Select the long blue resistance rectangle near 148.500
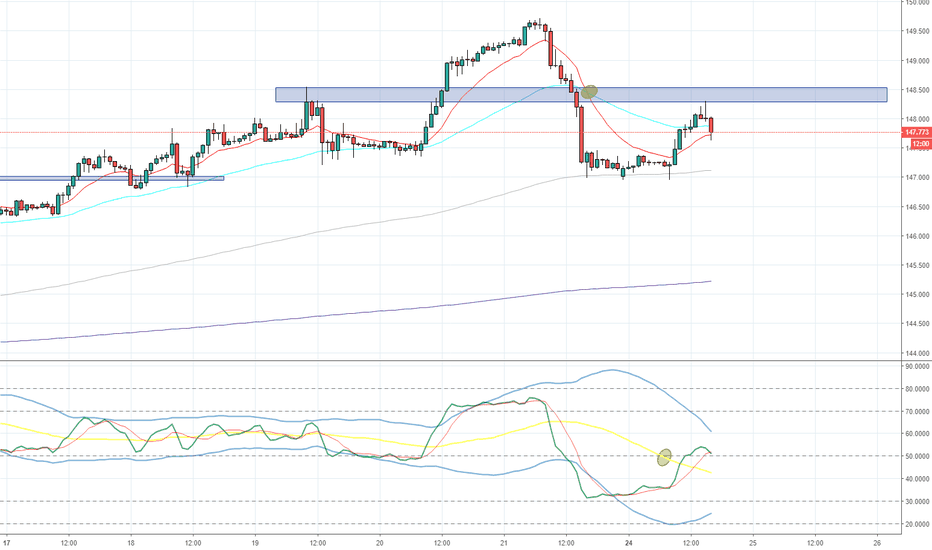 tap(581, 95)
